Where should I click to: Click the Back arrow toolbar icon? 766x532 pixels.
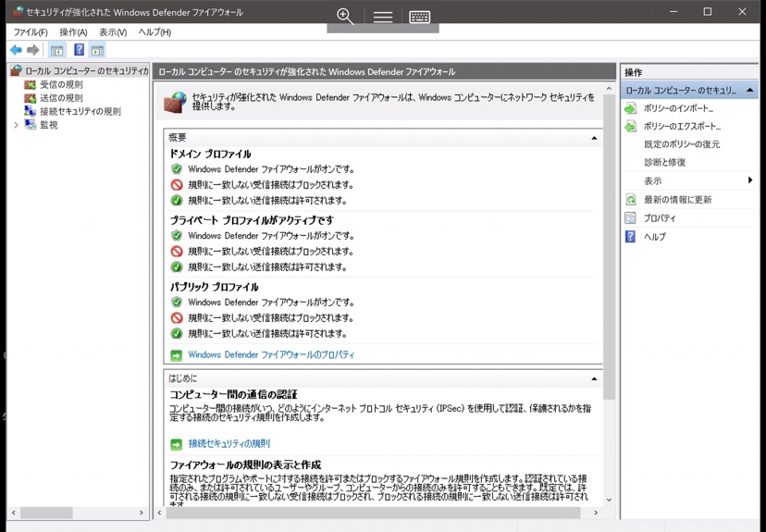pos(16,50)
